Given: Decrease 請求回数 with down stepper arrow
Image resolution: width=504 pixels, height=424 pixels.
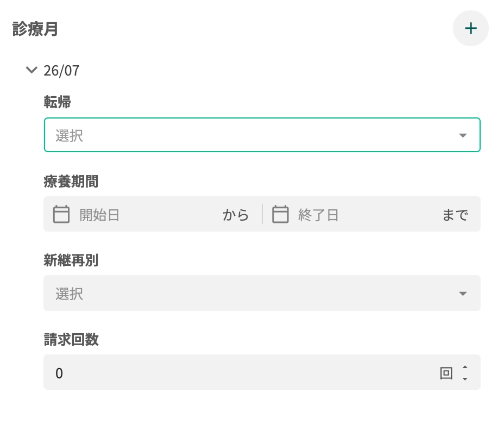Looking at the screenshot, I should tap(465, 379).
